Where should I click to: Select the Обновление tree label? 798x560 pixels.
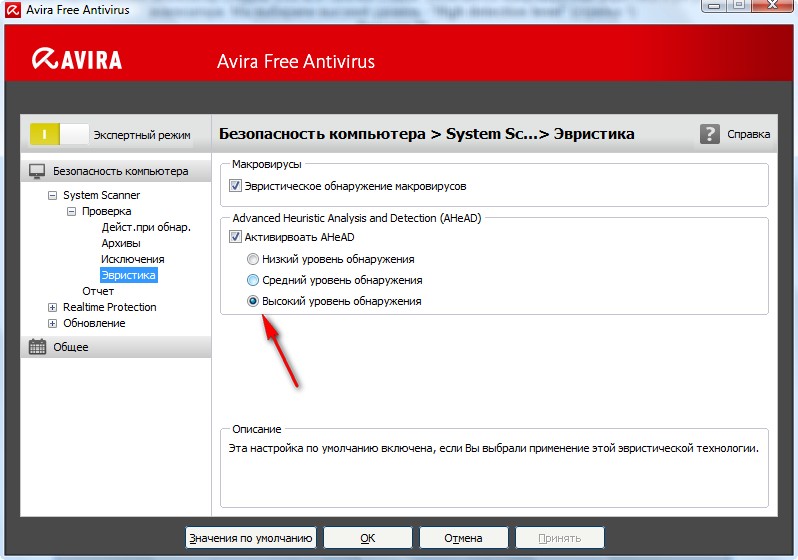pos(94,323)
